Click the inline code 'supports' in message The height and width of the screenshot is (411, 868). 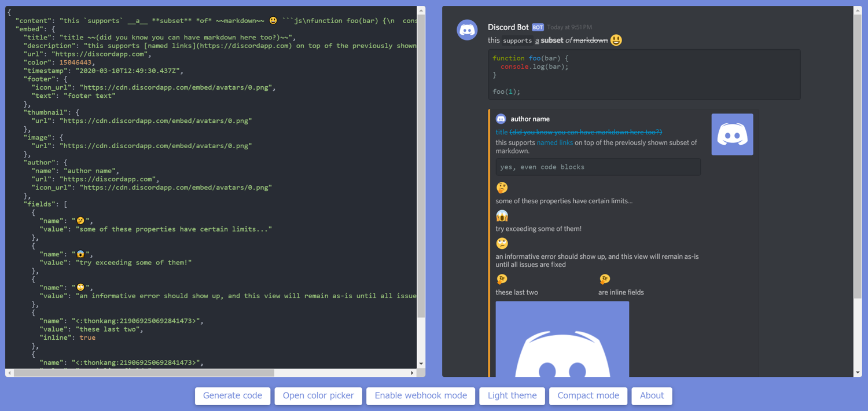[x=517, y=41]
